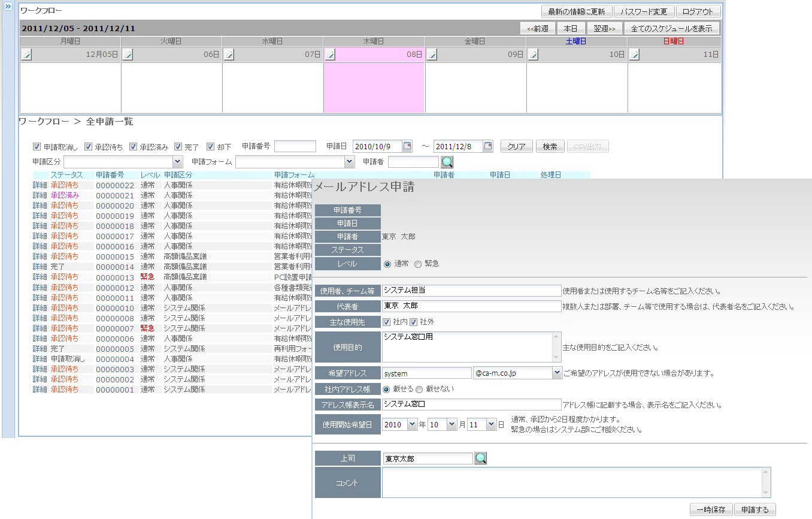Jump to today with 本日 button
812x519 pixels.
(x=571, y=28)
